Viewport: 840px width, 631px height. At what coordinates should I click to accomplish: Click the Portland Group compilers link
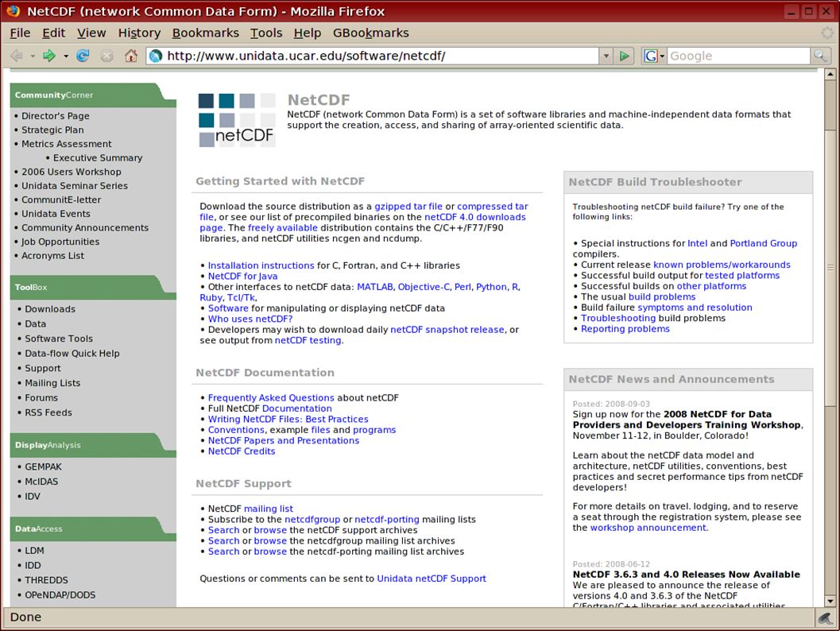pyautogui.click(x=764, y=243)
